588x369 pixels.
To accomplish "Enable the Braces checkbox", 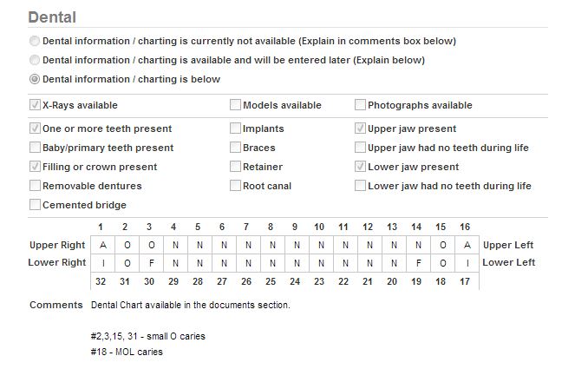I will [x=236, y=148].
